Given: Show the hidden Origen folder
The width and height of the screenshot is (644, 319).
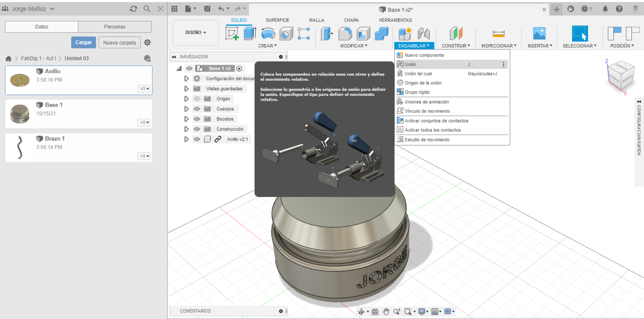Looking at the screenshot, I should [197, 99].
